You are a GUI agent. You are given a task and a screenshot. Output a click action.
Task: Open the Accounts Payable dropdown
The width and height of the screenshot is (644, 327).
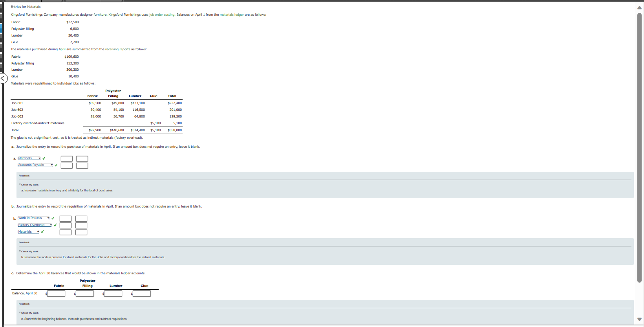point(35,165)
